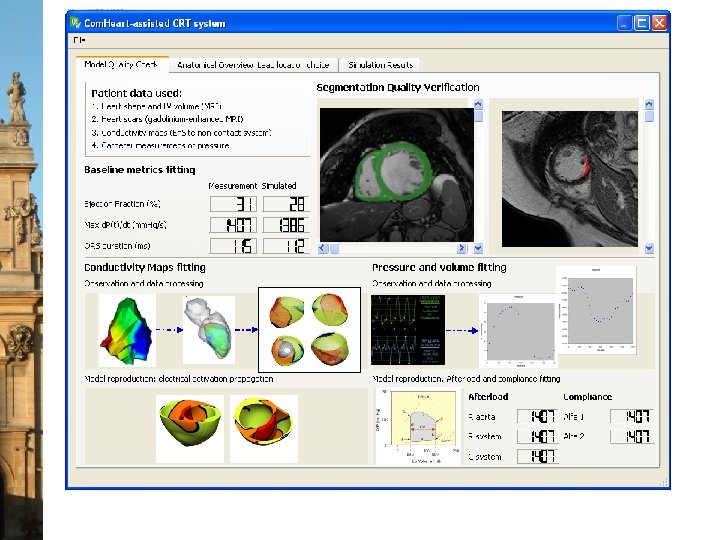
Task: Click the Alfa 1 compliance value field
Action: (632, 416)
